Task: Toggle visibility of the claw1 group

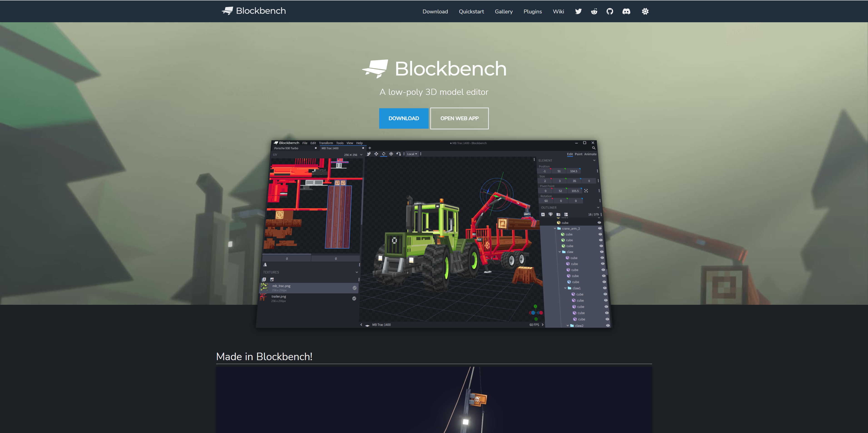Action: tap(604, 288)
